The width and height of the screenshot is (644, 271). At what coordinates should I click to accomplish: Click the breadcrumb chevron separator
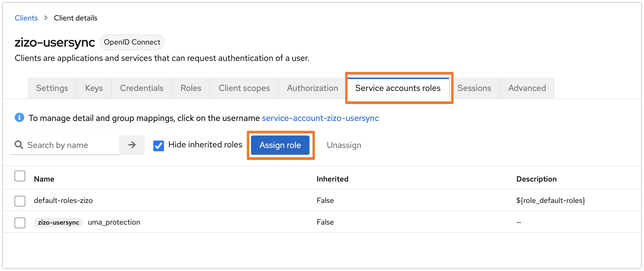pyautogui.click(x=46, y=18)
